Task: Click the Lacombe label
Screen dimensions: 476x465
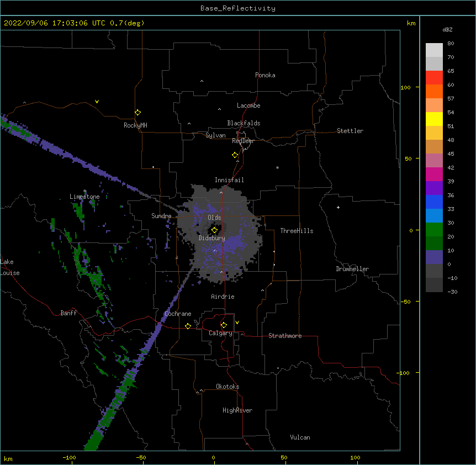Action: click(248, 105)
